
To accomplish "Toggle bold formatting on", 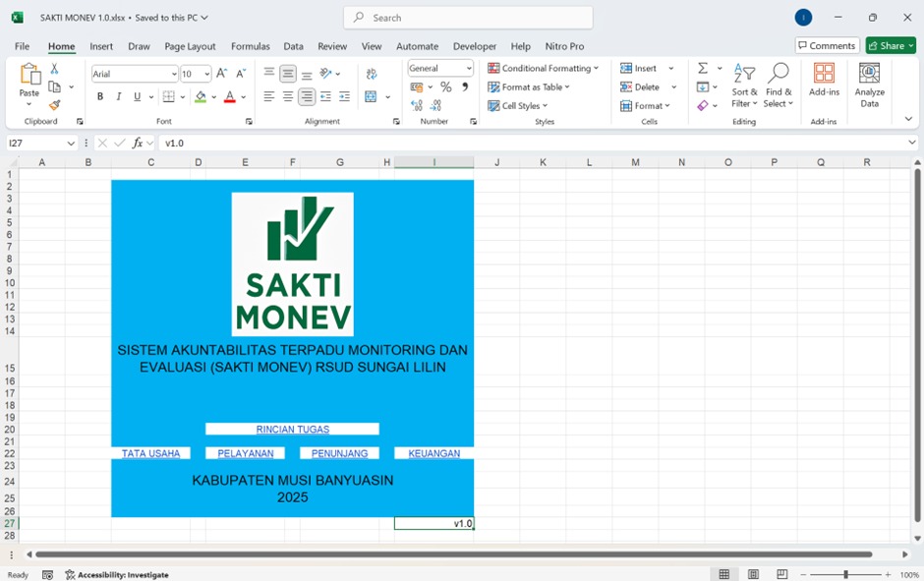I will pos(99,96).
